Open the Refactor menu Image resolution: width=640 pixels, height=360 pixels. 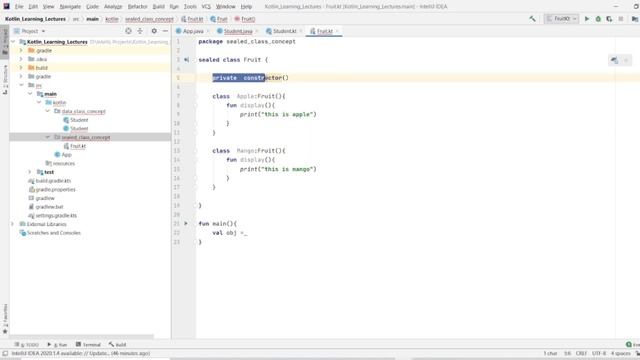(x=138, y=7)
